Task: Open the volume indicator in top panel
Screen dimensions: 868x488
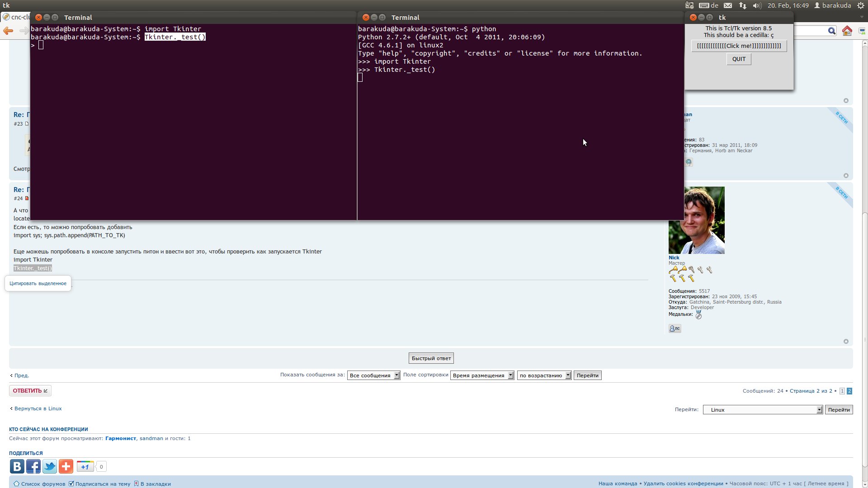Action: click(757, 5)
